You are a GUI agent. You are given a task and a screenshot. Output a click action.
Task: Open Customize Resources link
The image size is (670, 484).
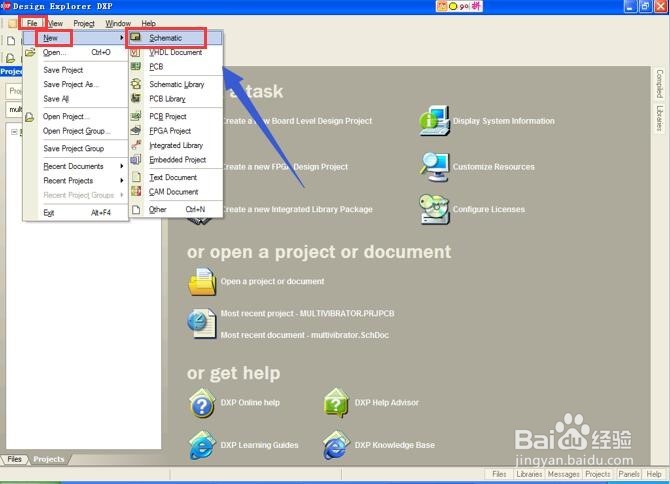494,167
